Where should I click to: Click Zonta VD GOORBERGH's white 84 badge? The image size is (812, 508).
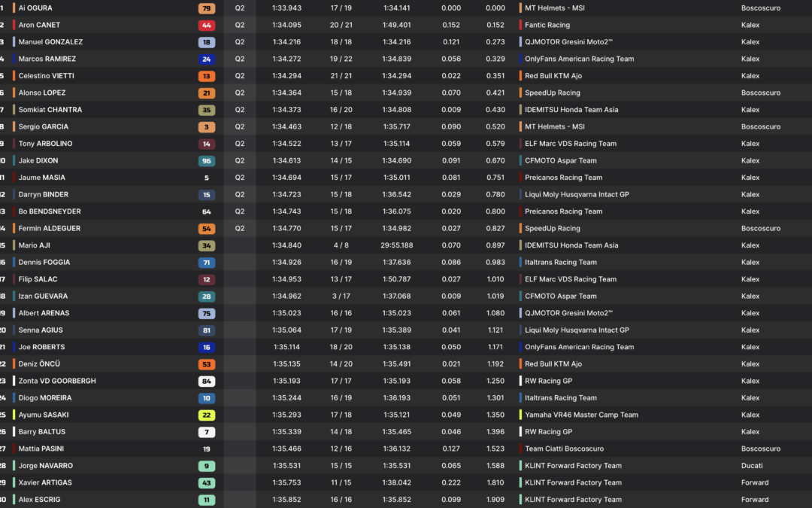point(207,381)
